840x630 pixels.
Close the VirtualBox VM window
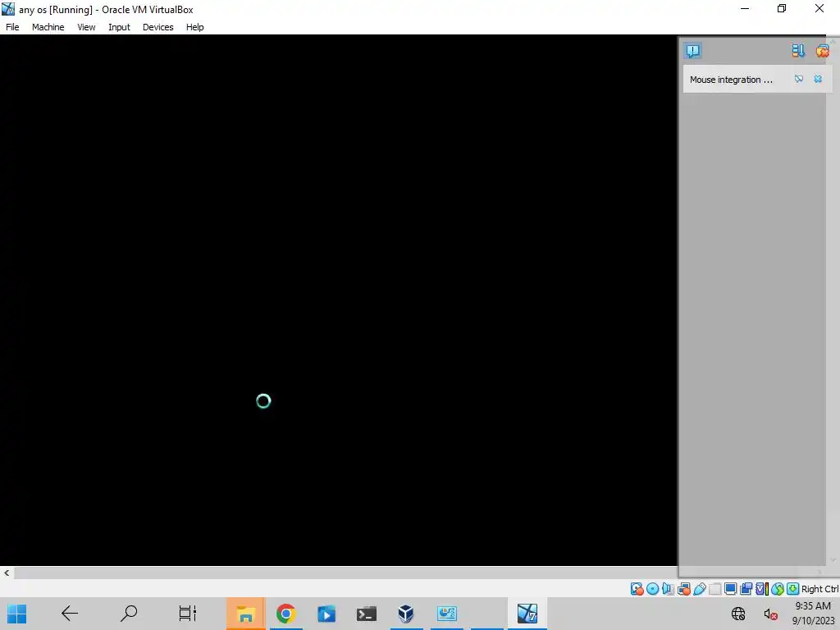click(819, 8)
